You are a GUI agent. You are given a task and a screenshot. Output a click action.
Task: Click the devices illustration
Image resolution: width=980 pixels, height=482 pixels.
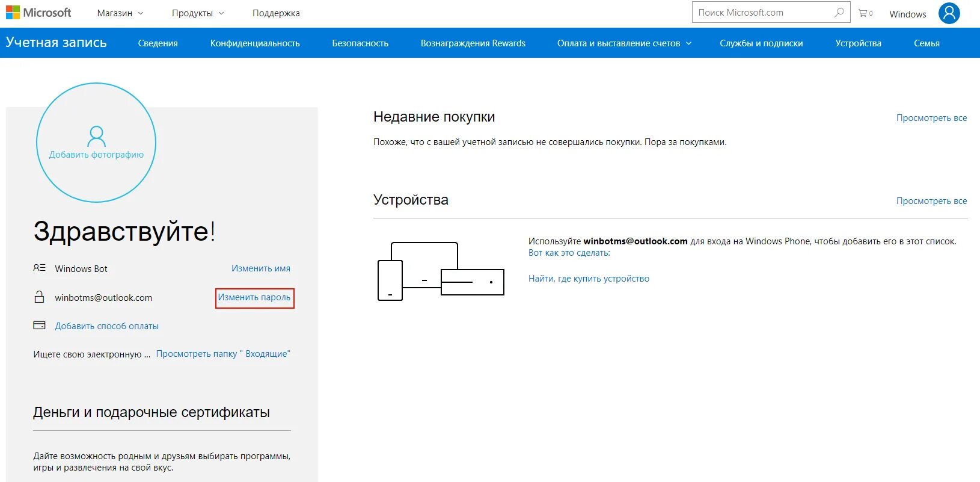click(441, 271)
